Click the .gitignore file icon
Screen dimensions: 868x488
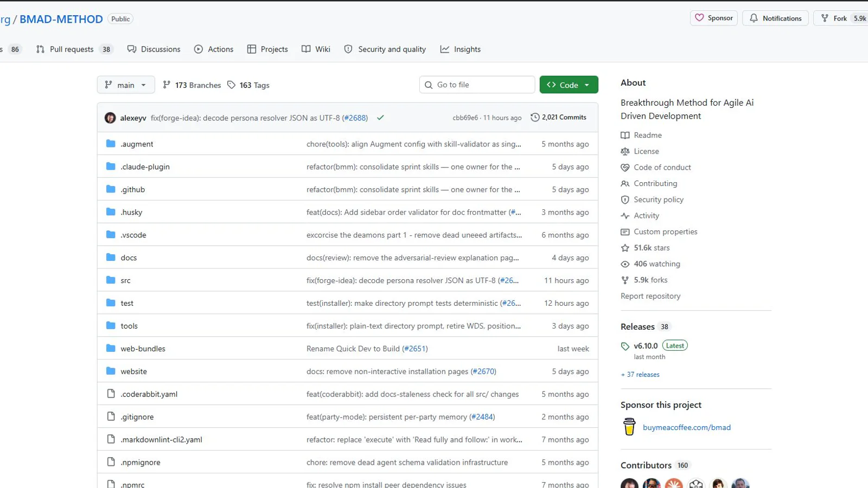111,416
